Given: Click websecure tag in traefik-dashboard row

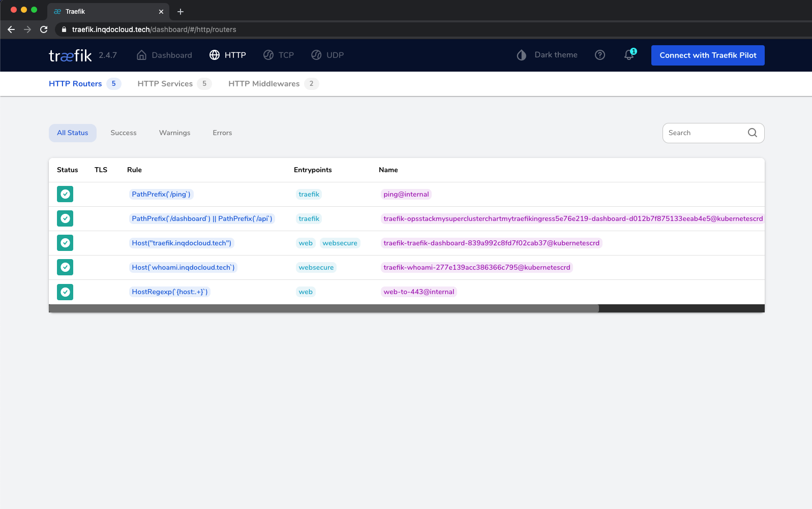Looking at the screenshot, I should [x=340, y=243].
